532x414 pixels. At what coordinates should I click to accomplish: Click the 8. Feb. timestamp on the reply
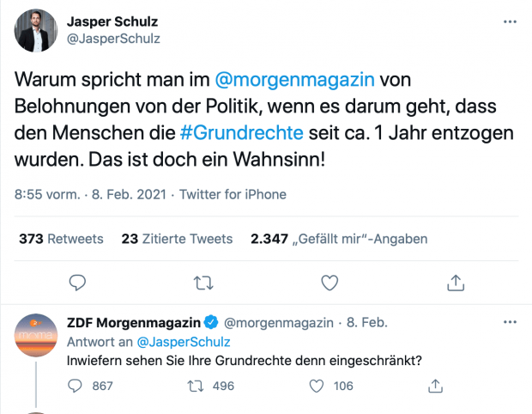point(366,323)
